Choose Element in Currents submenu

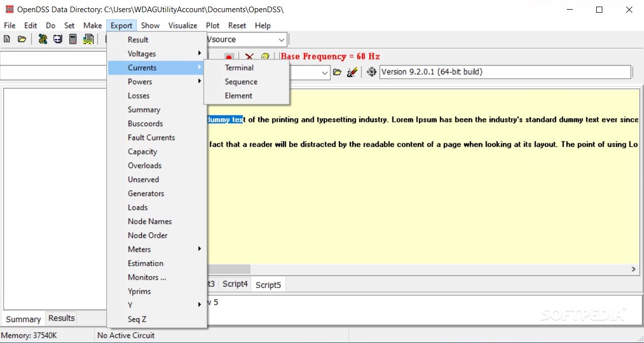247,96
